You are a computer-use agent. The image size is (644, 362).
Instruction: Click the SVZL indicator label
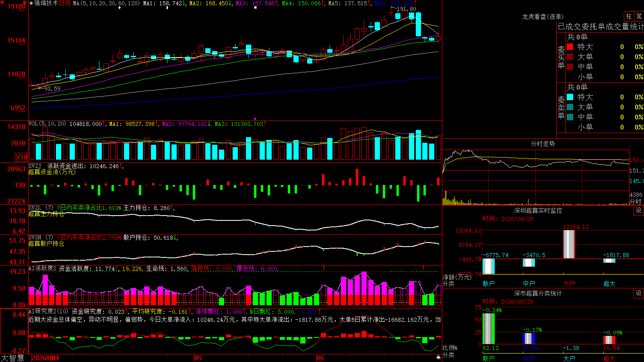[35, 208]
